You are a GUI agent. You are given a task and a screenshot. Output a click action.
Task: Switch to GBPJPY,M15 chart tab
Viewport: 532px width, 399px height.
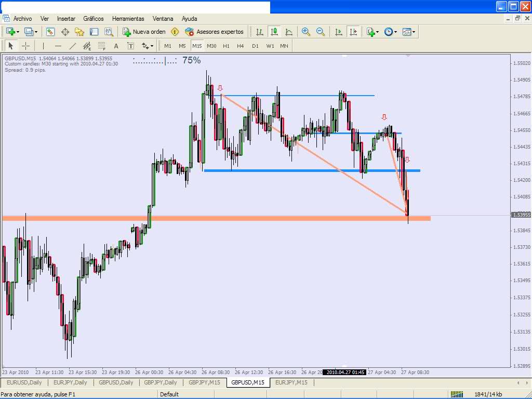click(204, 382)
